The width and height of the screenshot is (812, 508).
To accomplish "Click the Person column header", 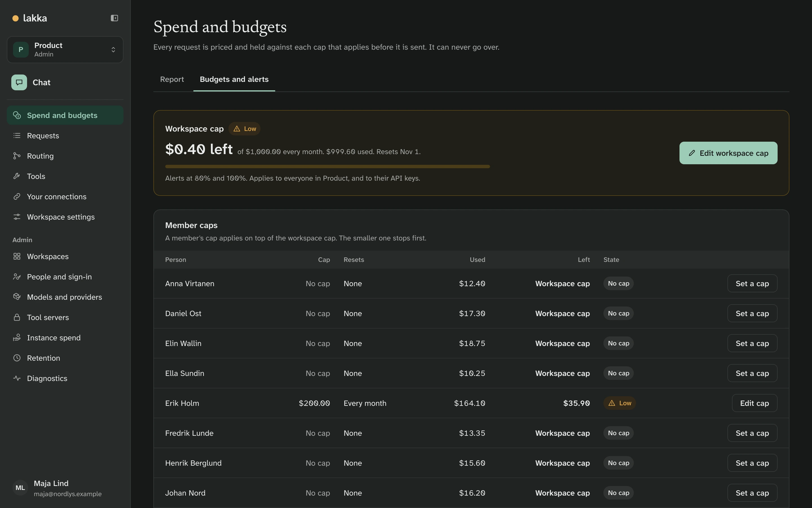I will [x=175, y=260].
